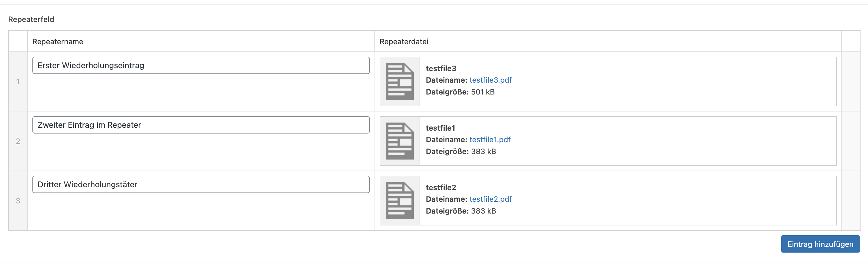Click the bold testfile3 title

[441, 68]
